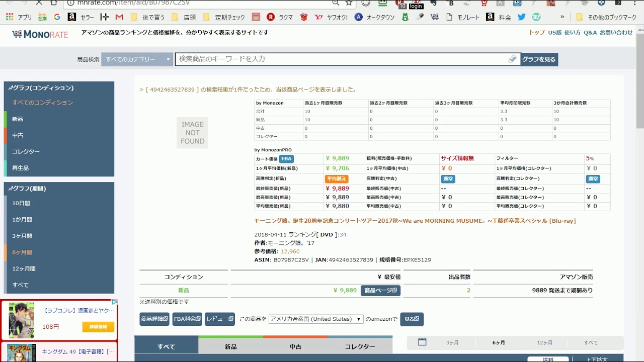The image size is (644, 362).
Task: Open the 使い方 header link
Action: coord(573,32)
